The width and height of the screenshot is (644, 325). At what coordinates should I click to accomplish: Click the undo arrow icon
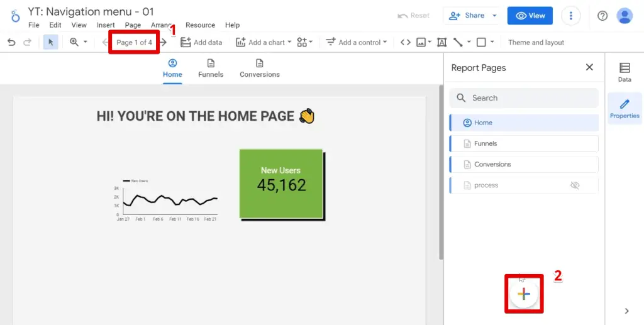11,42
